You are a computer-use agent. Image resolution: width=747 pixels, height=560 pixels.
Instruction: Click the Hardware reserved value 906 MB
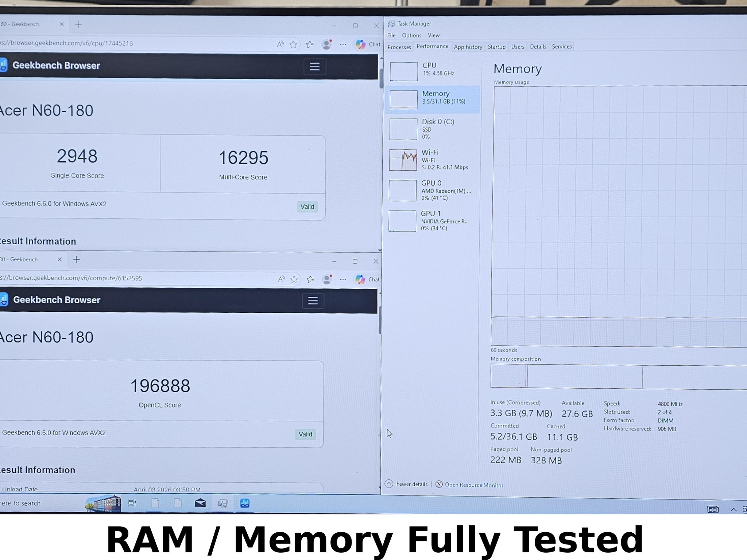click(x=667, y=429)
